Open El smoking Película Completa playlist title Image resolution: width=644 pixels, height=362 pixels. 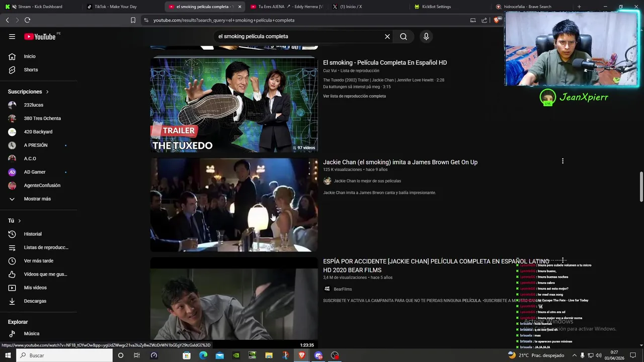click(385, 63)
